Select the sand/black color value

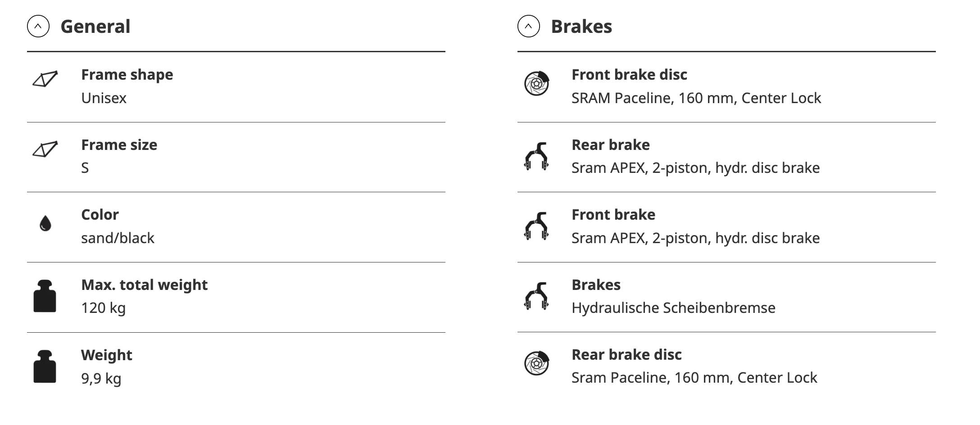[118, 238]
